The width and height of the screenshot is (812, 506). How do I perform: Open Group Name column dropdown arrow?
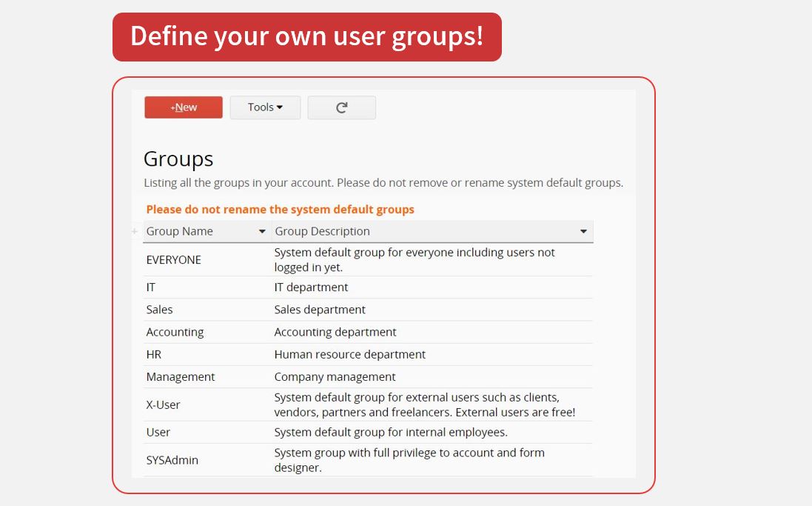[x=262, y=232]
